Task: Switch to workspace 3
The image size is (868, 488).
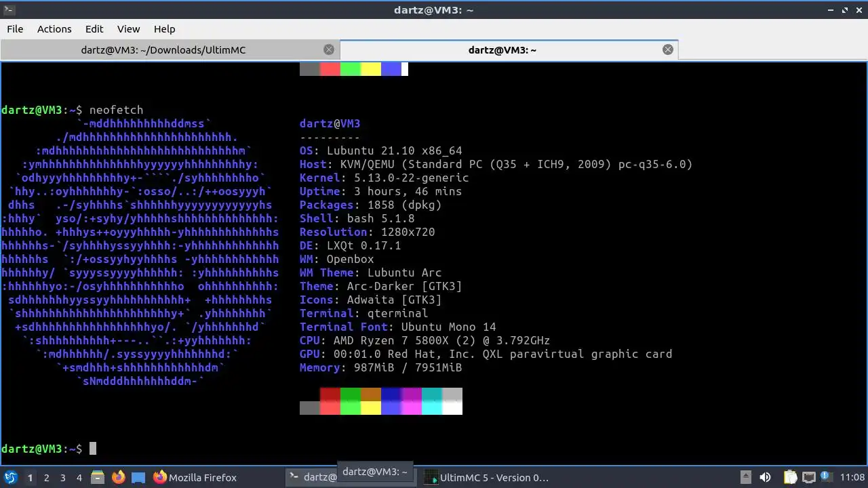Action: [x=62, y=478]
